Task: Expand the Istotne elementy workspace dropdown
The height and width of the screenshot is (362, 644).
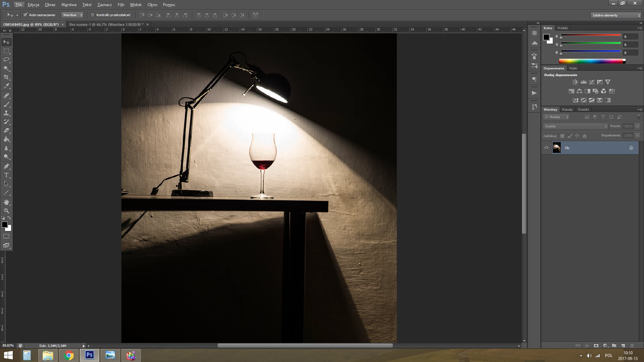Action: [x=616, y=15]
